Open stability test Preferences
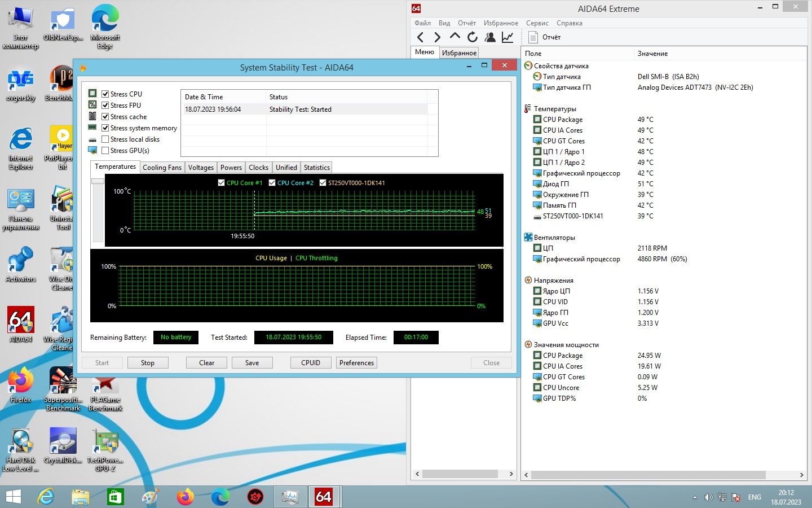 click(356, 363)
